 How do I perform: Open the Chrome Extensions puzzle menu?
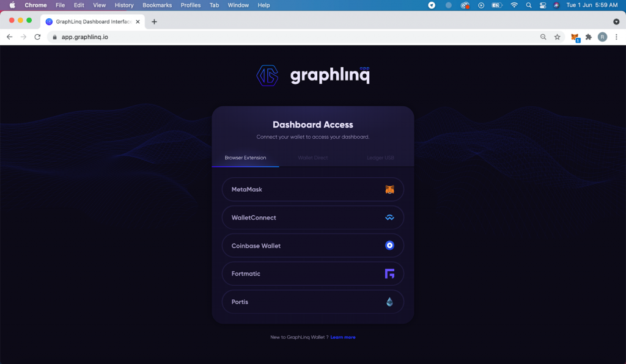coord(589,37)
